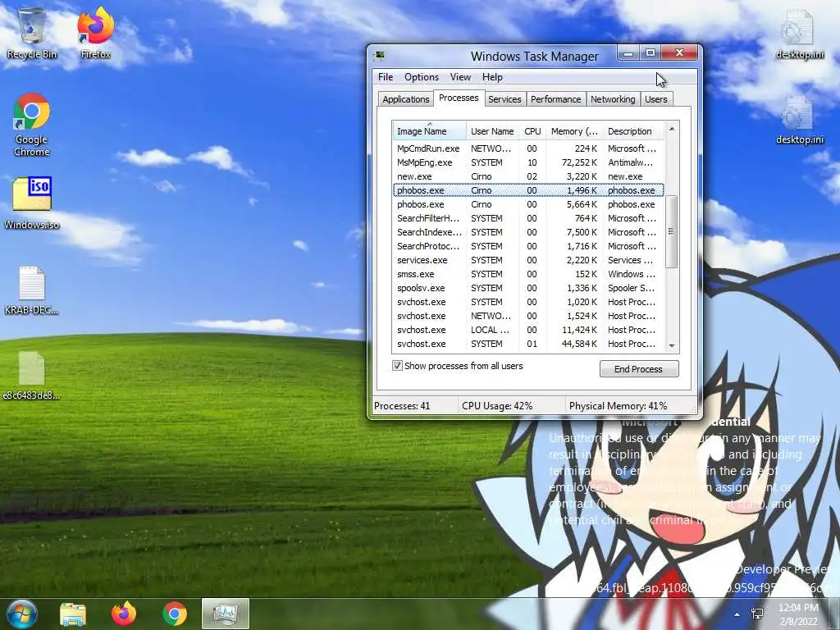Screen dimensions: 840x630
Task: Select phobos.exe row using 1,496 K
Action: coord(528,190)
